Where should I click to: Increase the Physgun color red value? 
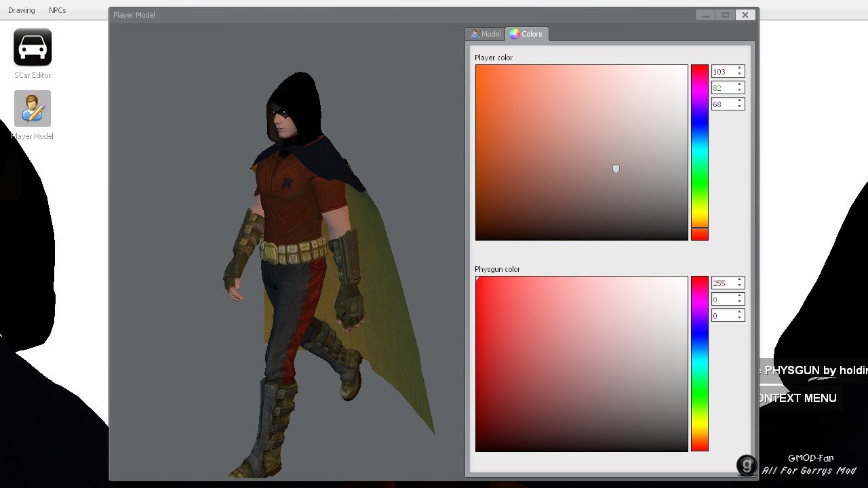(740, 280)
